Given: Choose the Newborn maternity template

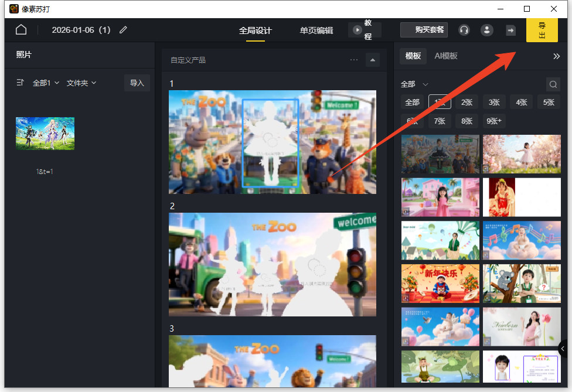Looking at the screenshot, I should (x=522, y=327).
